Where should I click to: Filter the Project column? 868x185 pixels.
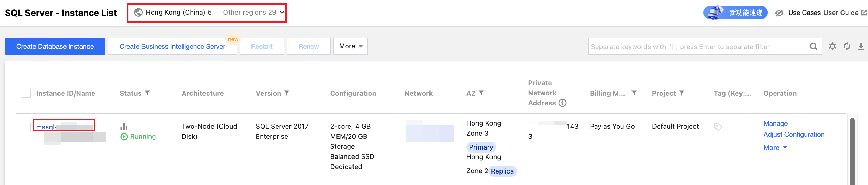[x=682, y=93]
